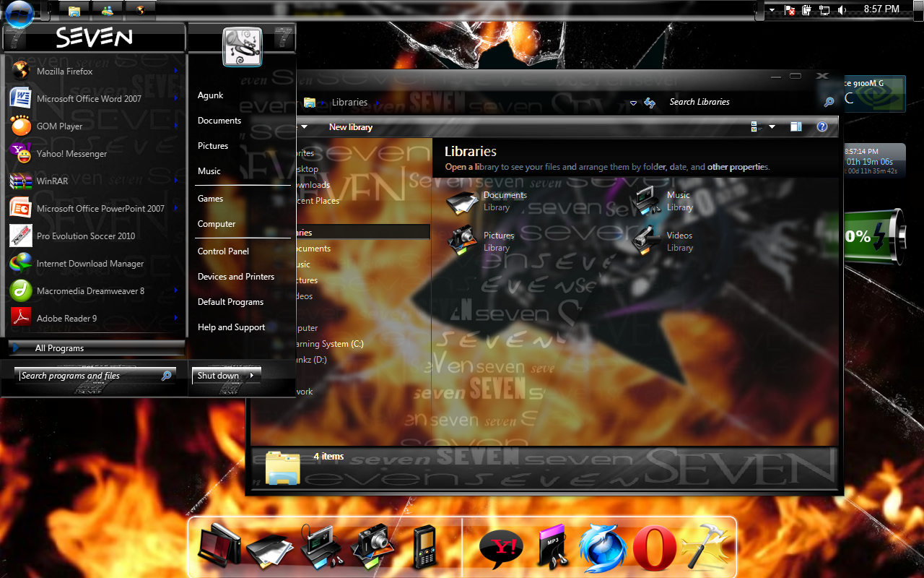Launch WinRAR from the program list

point(94,181)
